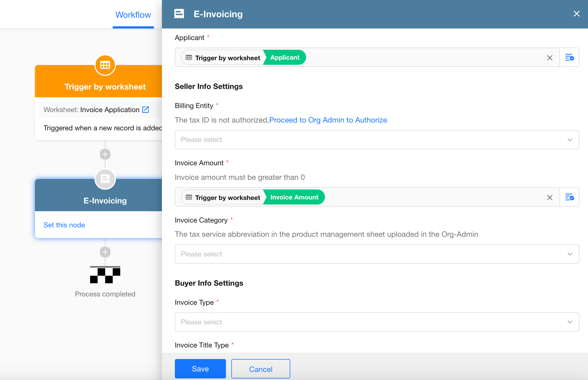Clear the Invoice Amount field value
Screen dimensions: 588x380
[x=550, y=198]
